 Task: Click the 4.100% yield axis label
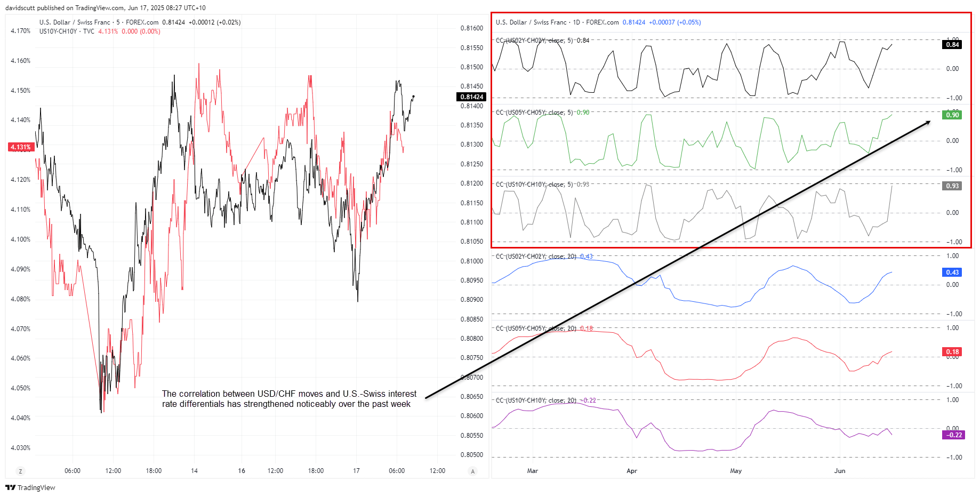pyautogui.click(x=21, y=239)
